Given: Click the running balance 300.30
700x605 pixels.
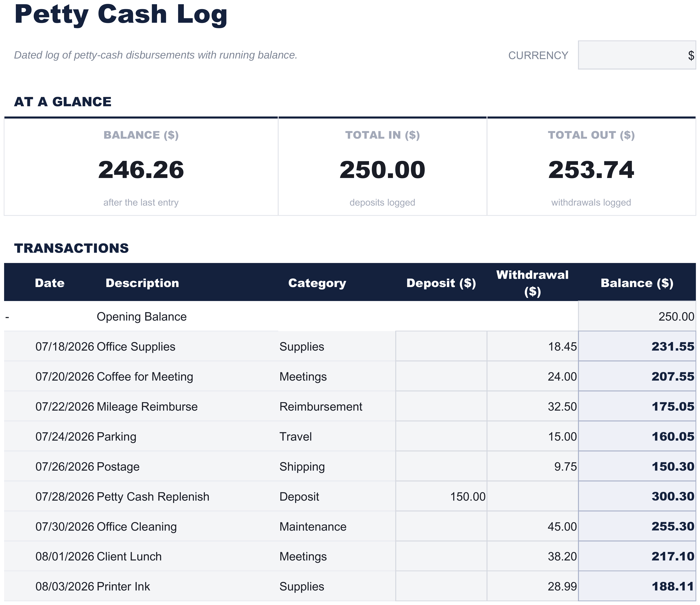Looking at the screenshot, I should 637,496.
